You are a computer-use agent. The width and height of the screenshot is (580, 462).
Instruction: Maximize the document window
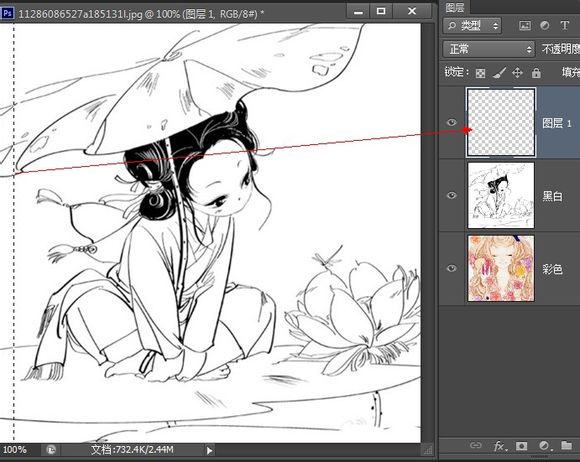[381, 12]
